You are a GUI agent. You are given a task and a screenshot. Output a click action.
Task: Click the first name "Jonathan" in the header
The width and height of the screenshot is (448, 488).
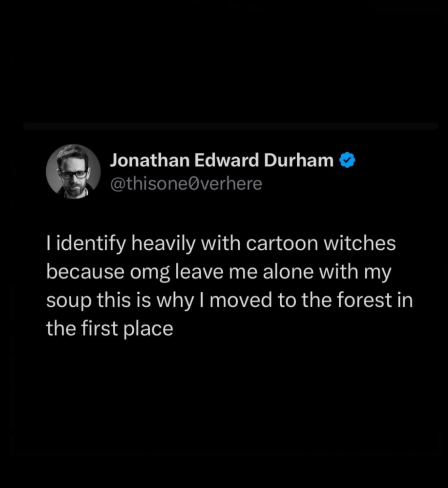click(x=149, y=161)
